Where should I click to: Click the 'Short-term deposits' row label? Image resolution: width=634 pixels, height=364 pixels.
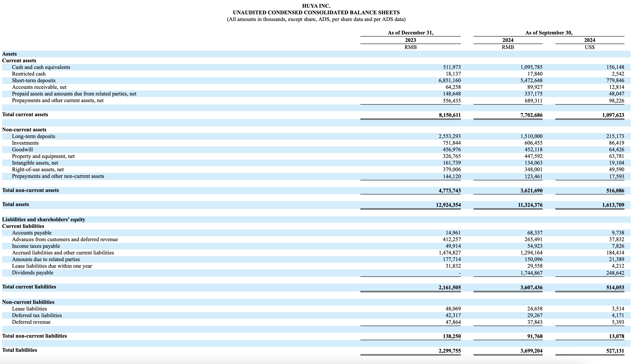34,81
